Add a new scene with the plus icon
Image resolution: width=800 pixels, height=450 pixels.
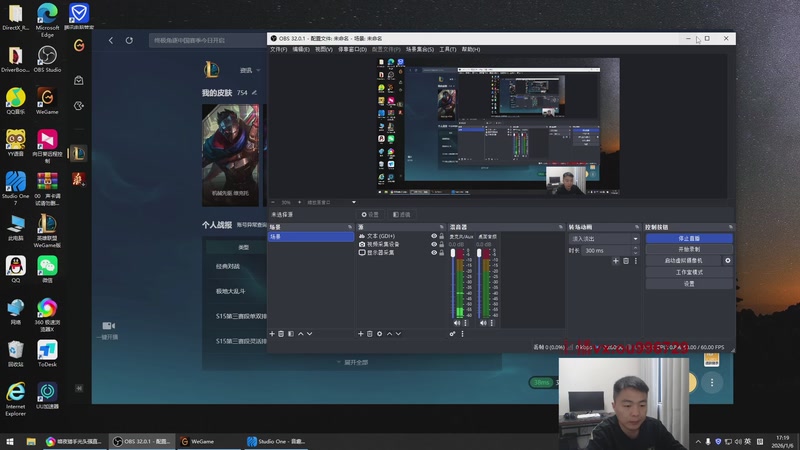[x=272, y=334]
